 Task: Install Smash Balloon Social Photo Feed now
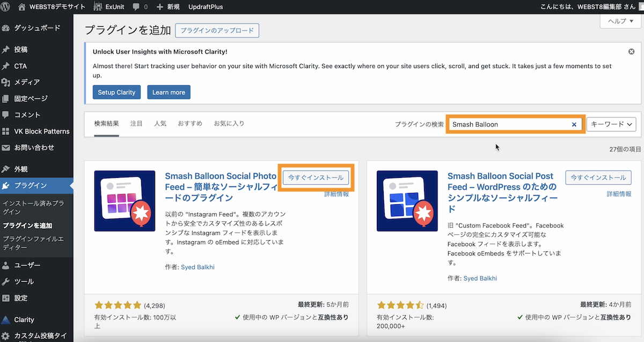coord(316,177)
